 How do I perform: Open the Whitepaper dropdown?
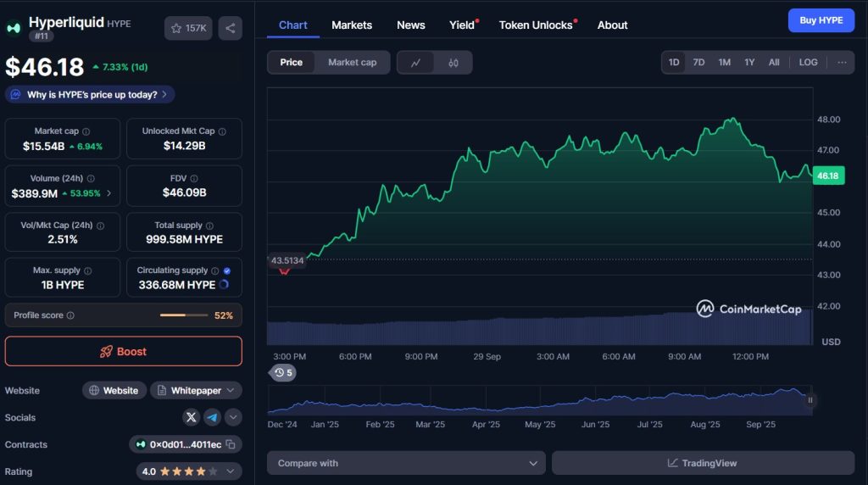click(196, 391)
